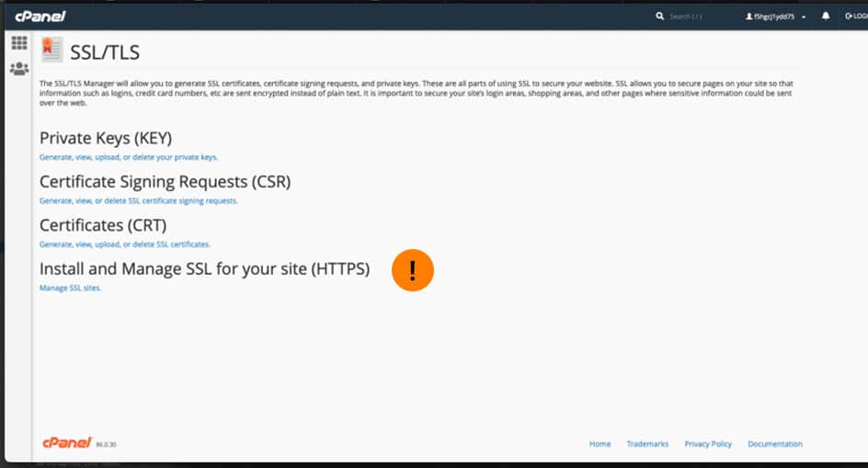
Task: Open the certificate signing requests link
Action: (x=139, y=200)
